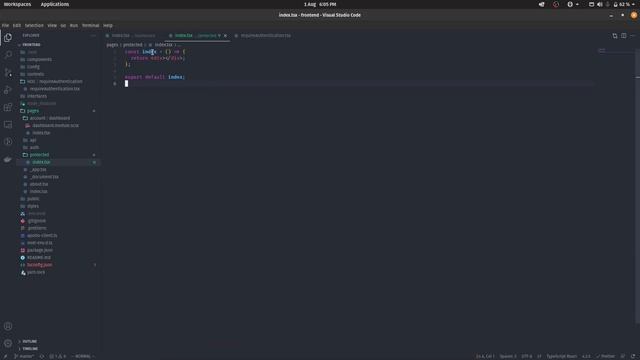The image size is (640, 360).
Task: Expand the interfaces folder
Action: (x=37, y=96)
